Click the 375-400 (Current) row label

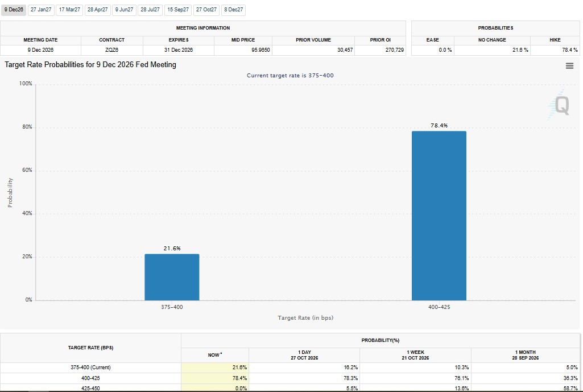point(90,368)
